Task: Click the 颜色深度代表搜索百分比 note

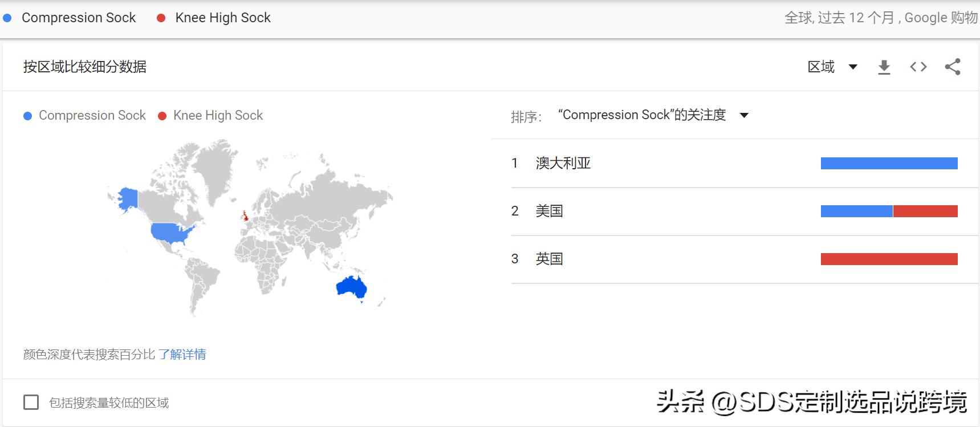Action: point(89,355)
